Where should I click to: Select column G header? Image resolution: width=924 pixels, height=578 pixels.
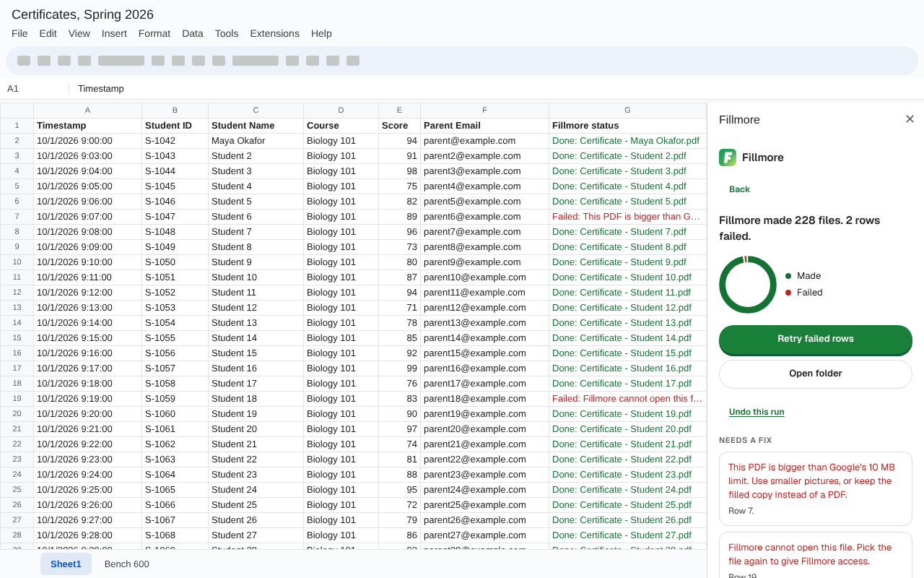(627, 110)
